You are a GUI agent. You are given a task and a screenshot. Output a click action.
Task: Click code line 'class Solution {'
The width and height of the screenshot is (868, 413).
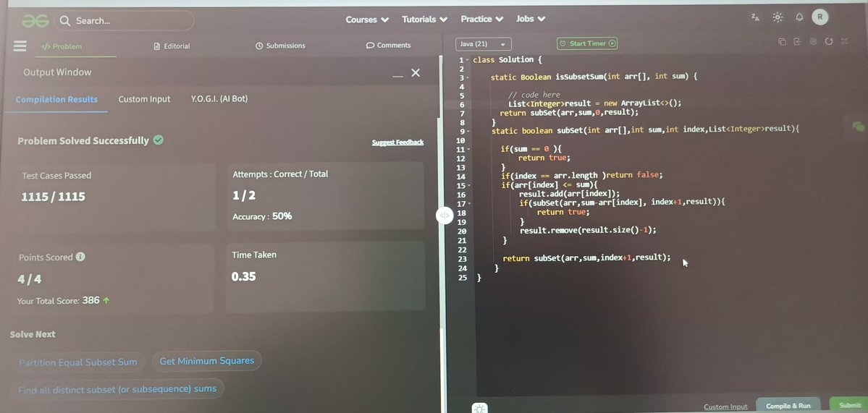[x=507, y=60]
